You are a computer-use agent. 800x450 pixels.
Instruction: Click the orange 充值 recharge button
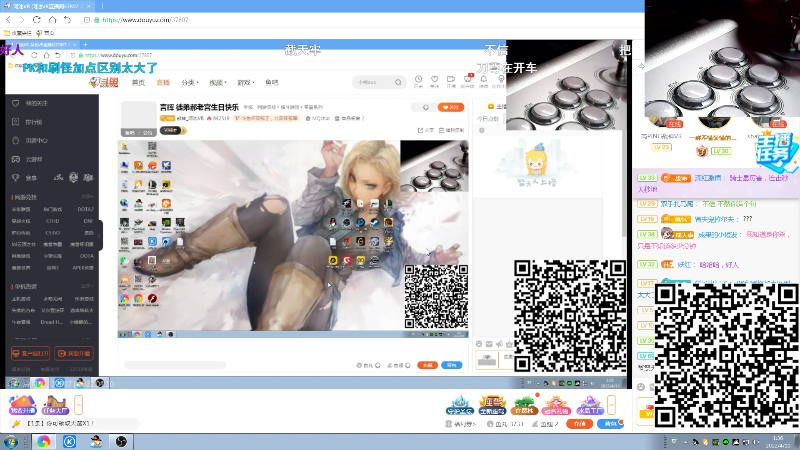tap(580, 424)
